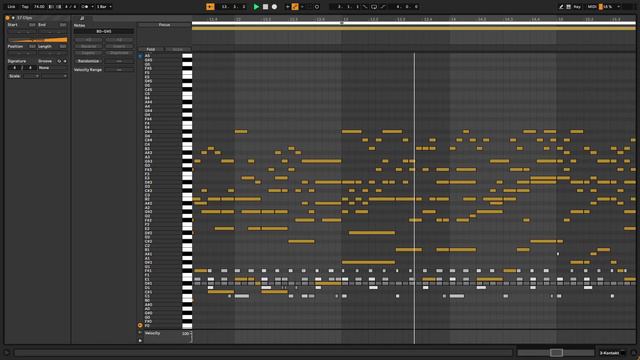Click signature numerator field under Signature
The width and height of the screenshot is (640, 360).
click(x=14, y=68)
